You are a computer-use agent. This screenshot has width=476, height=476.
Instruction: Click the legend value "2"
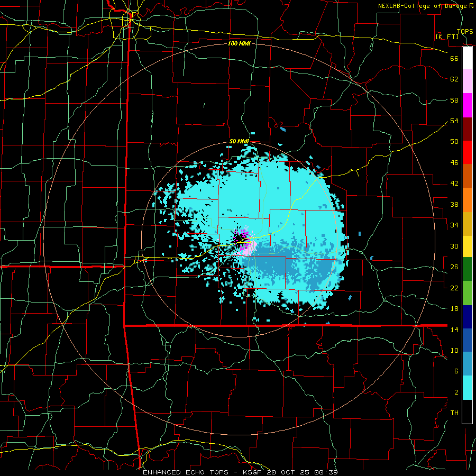[x=456, y=392]
